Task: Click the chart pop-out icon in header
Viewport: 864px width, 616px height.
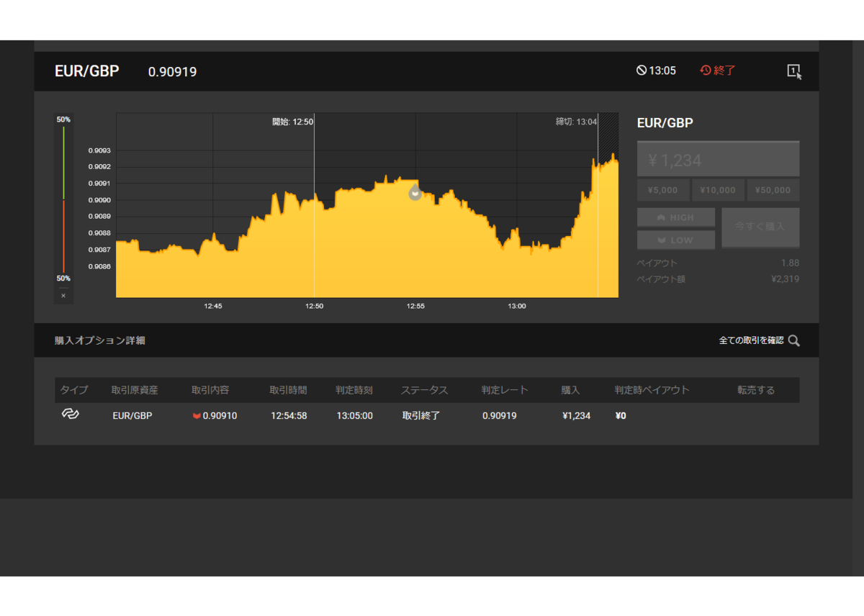Action: coord(794,71)
